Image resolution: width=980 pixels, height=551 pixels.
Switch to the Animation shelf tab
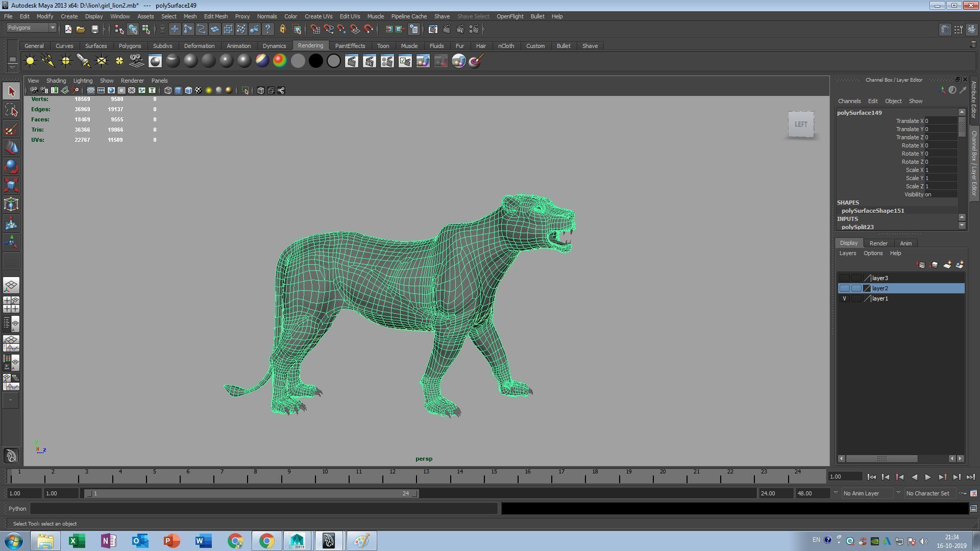click(x=238, y=46)
